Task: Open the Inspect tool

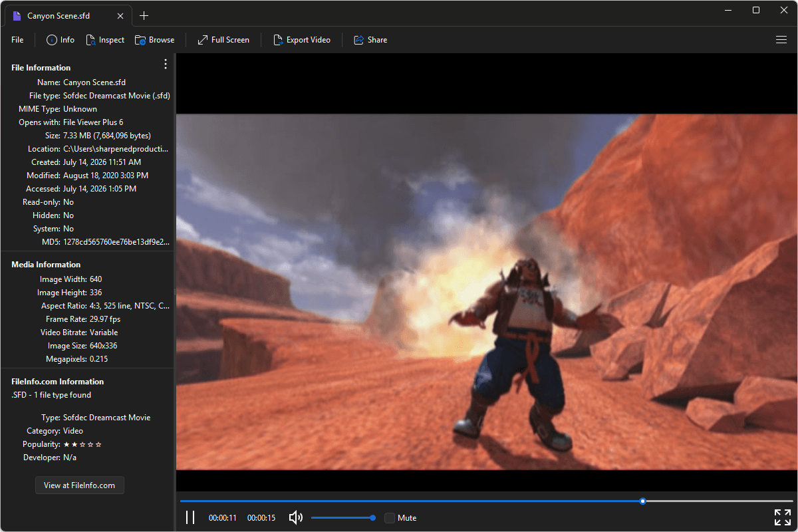Action: (105, 40)
